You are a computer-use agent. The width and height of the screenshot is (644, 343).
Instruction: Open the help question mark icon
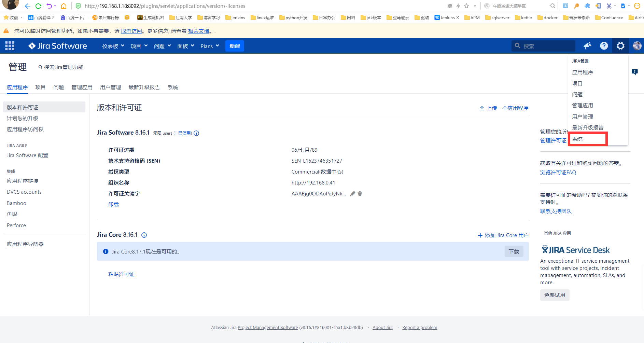click(x=604, y=46)
